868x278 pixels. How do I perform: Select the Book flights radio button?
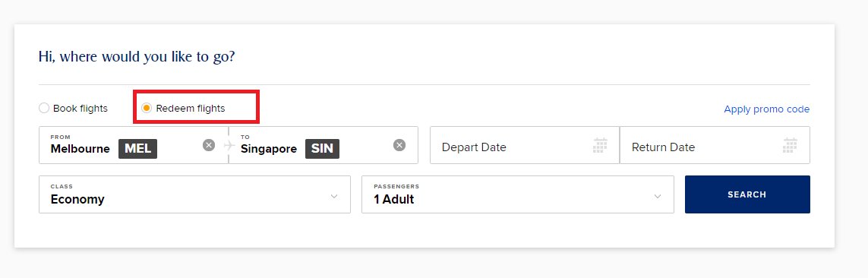click(x=44, y=108)
